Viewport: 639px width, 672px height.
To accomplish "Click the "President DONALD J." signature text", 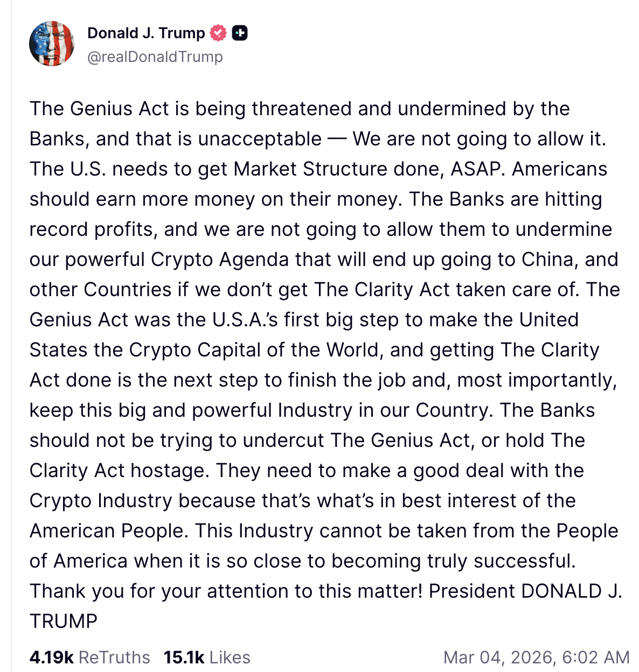I will 525,591.
